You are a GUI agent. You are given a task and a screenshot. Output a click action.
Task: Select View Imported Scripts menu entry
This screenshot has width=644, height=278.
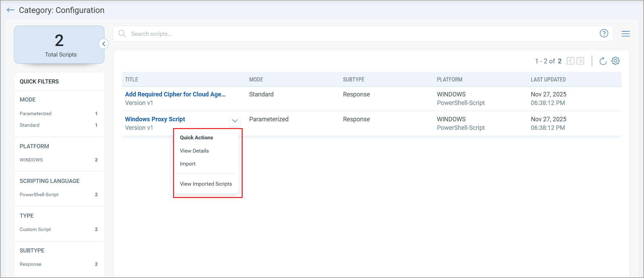(x=206, y=184)
